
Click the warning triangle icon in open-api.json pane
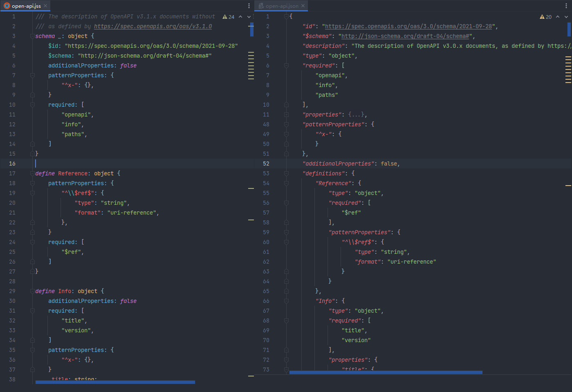click(542, 17)
